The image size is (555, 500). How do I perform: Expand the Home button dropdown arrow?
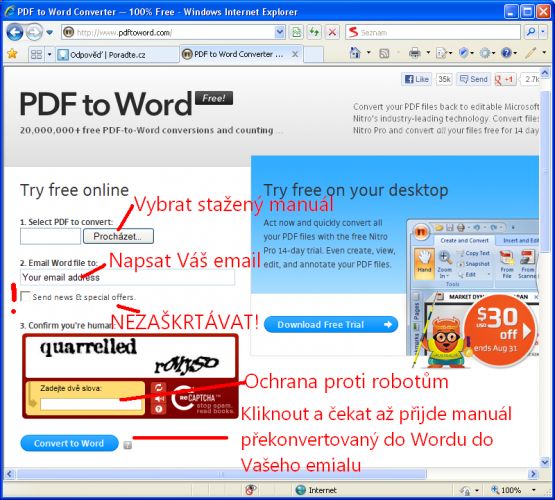coord(368,53)
